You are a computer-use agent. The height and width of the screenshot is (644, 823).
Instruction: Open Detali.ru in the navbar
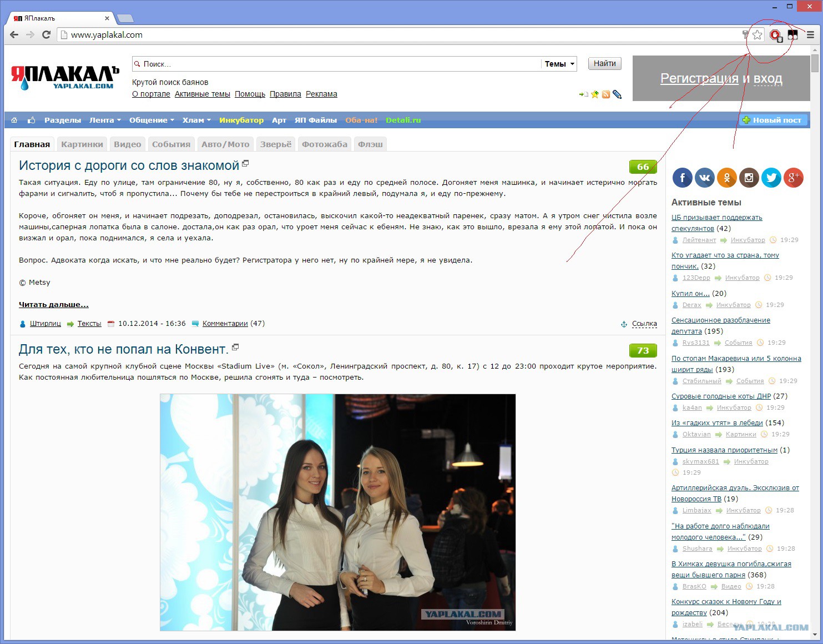pyautogui.click(x=403, y=120)
